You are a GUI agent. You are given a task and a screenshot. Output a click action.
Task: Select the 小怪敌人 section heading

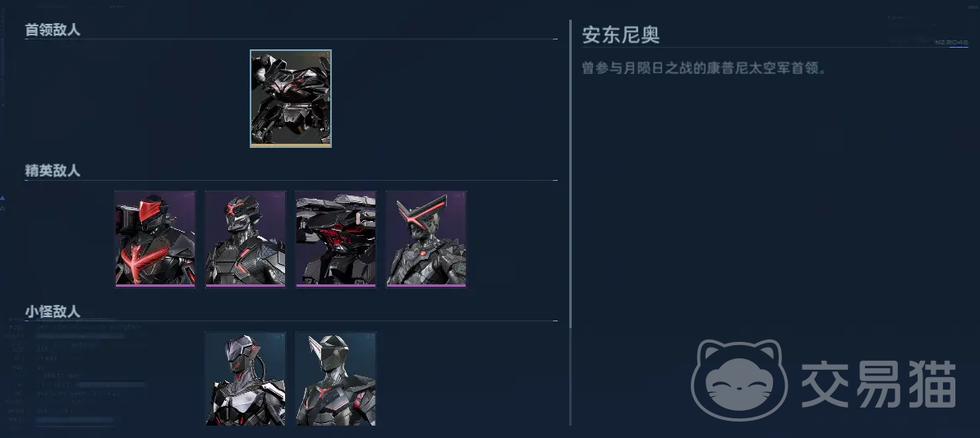tap(53, 311)
